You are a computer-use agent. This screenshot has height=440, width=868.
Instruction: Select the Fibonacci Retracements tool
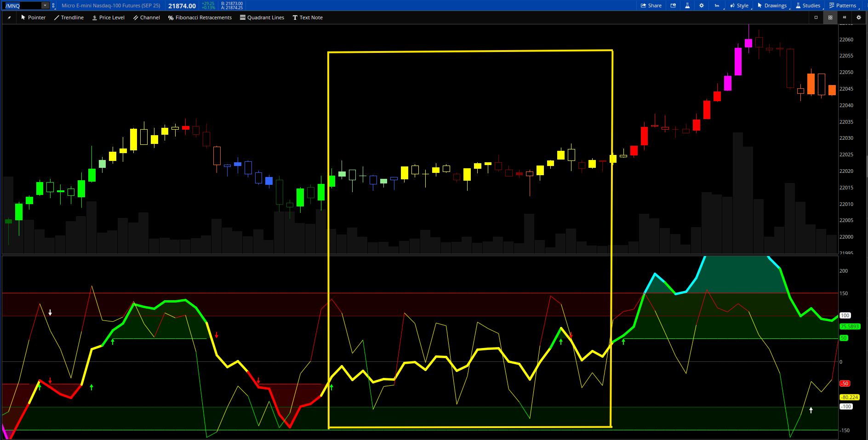(200, 17)
